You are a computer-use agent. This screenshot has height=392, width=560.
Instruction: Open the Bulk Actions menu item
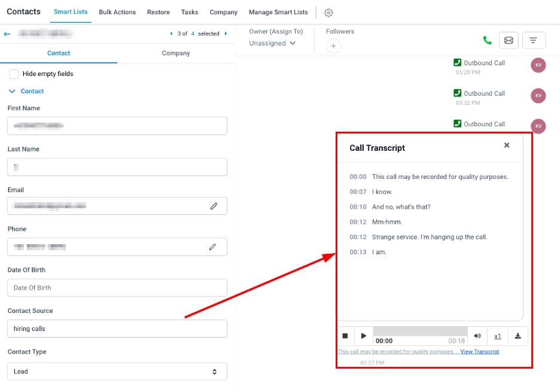(117, 12)
